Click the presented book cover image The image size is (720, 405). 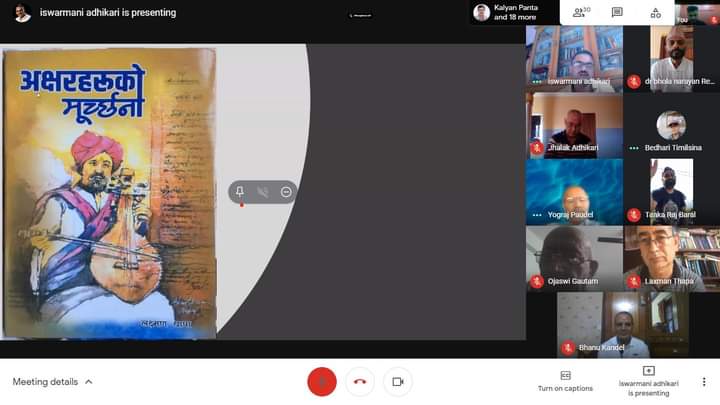coord(109,193)
